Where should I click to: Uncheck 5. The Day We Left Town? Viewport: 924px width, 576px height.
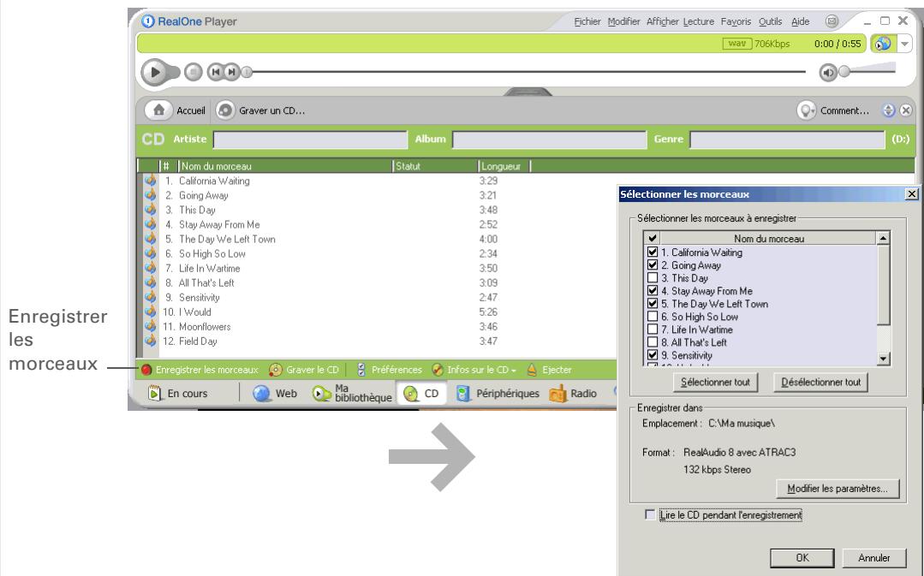tap(653, 304)
